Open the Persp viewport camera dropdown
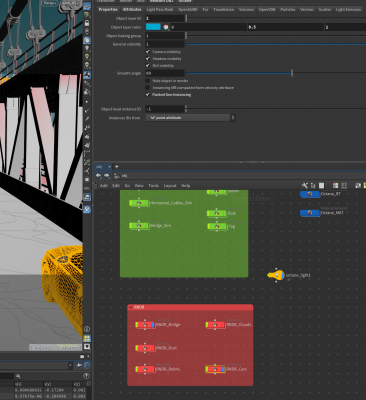Screen dimensions: 366x400 [50, 3]
